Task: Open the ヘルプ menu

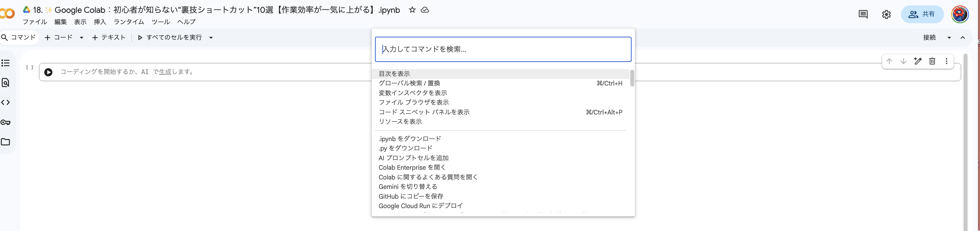Action: [186, 22]
